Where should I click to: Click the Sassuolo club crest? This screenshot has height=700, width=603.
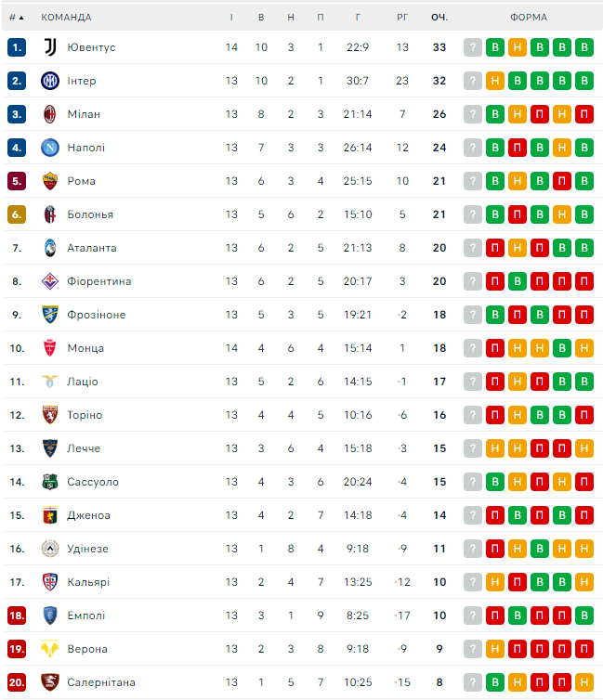coord(49,482)
